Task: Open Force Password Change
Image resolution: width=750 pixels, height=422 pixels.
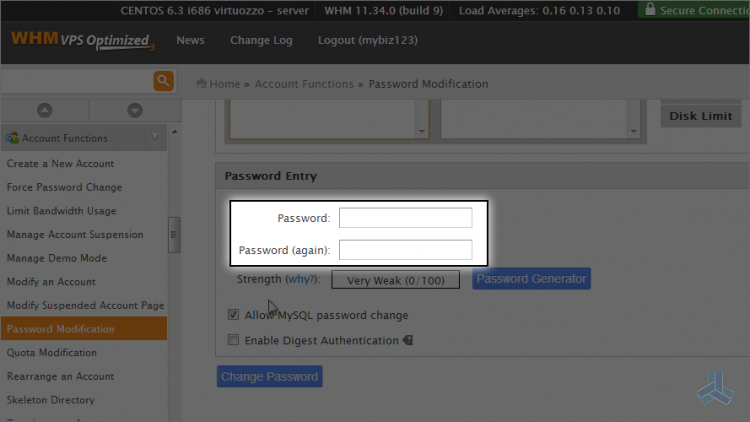Action: point(64,187)
